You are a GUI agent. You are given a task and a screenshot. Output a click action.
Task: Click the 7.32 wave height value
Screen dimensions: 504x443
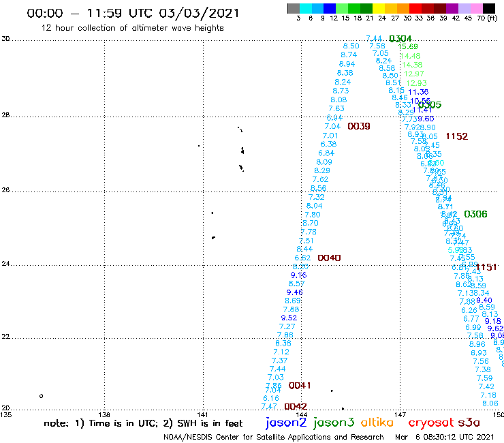(x=316, y=197)
